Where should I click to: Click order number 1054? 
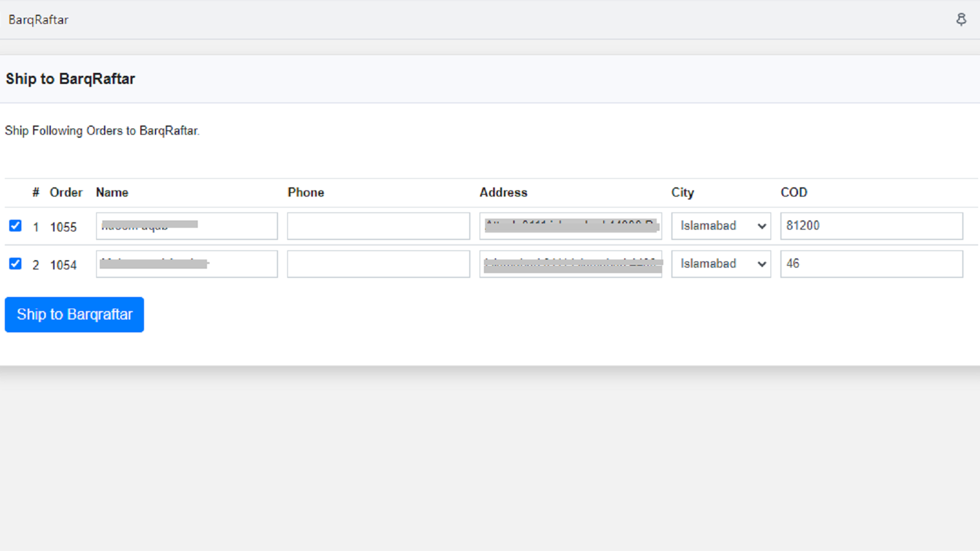[x=63, y=265]
